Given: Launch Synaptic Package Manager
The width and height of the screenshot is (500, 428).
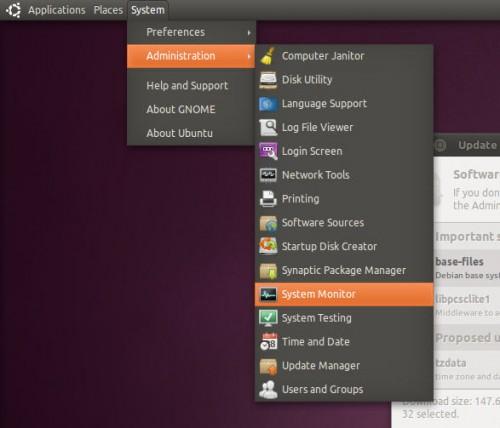Looking at the screenshot, I should pos(344,271).
